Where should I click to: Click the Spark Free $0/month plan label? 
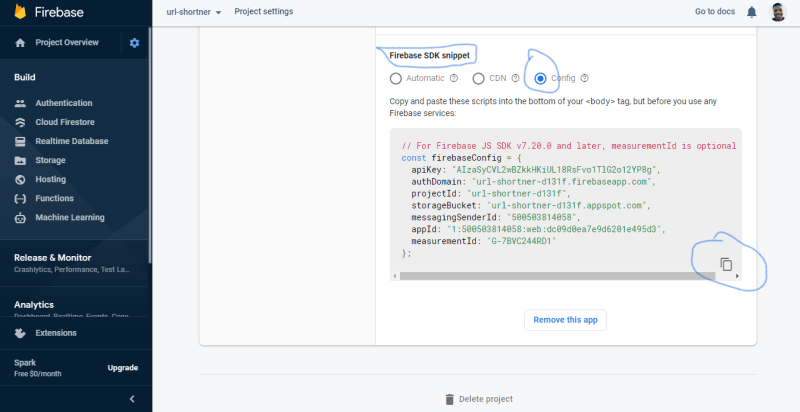38,368
